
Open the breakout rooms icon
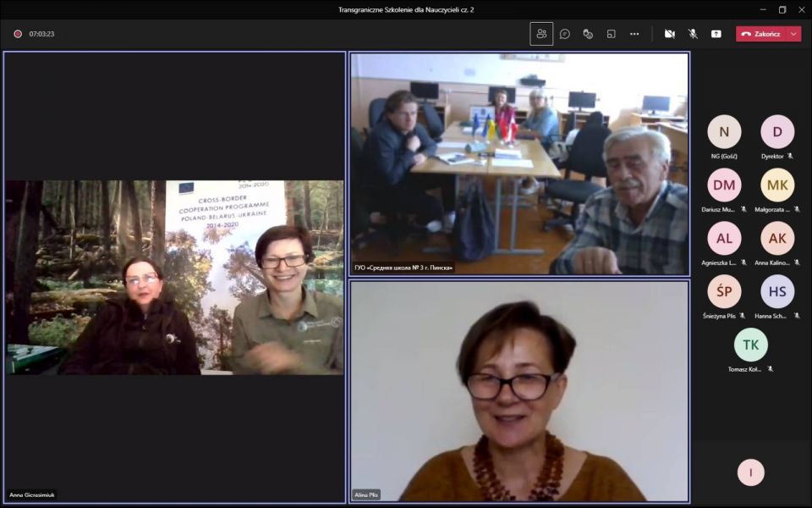tap(611, 34)
